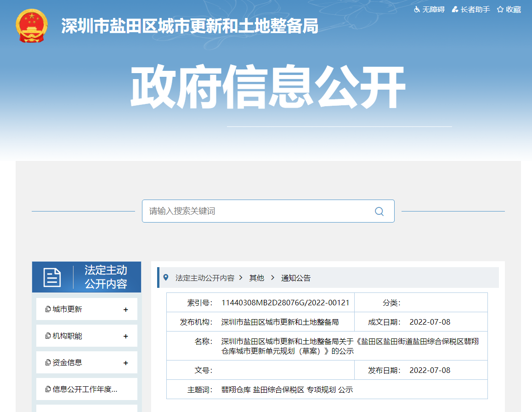Expand the 机构职能 plus toggle
This screenshot has height=412, width=532.
click(x=125, y=337)
